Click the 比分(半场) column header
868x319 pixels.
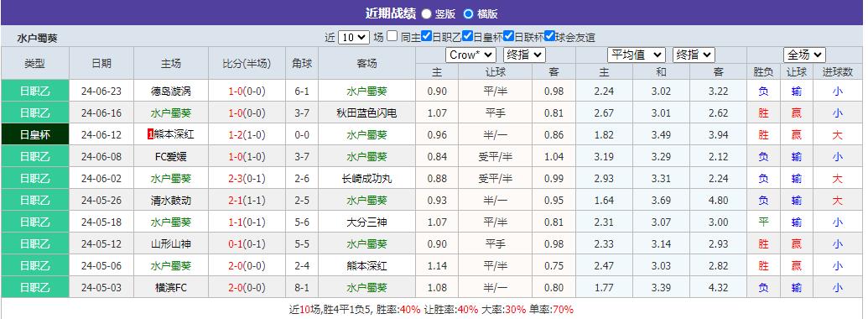click(x=247, y=64)
